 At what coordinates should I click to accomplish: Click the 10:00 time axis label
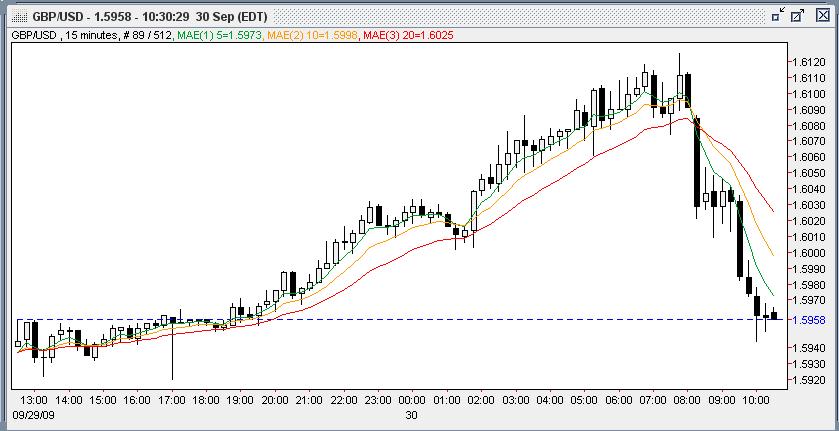tap(756, 400)
